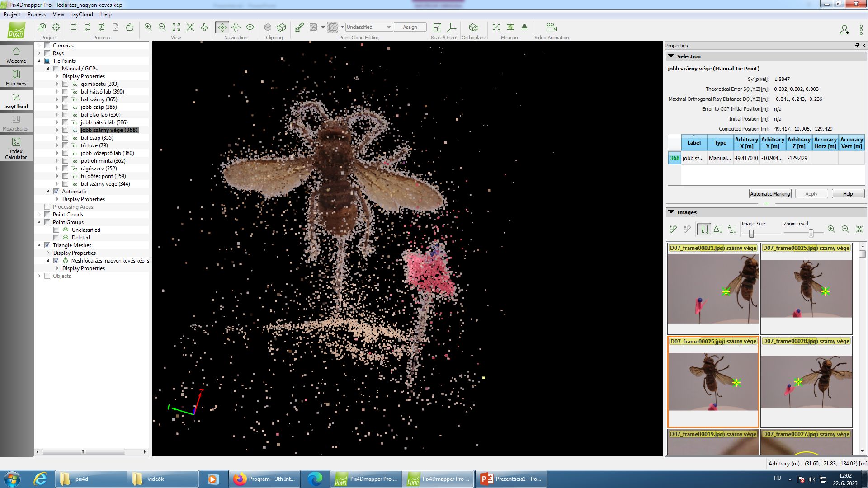Screen dimensions: 868x488
Task: Toggle the Manual / GCPs checkbox
Action: (56, 69)
